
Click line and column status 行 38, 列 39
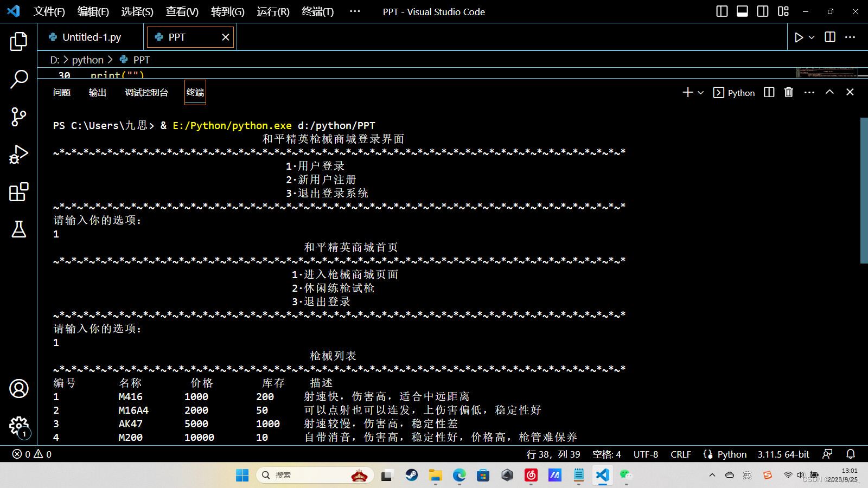553,454
